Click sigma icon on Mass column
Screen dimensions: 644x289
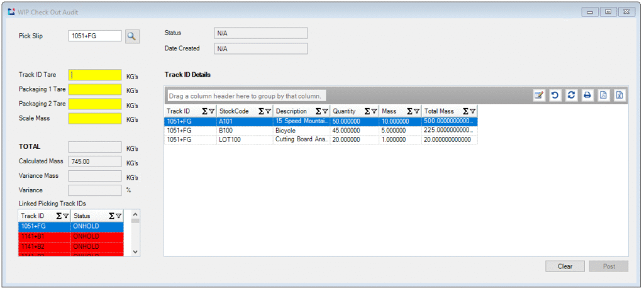409,111
